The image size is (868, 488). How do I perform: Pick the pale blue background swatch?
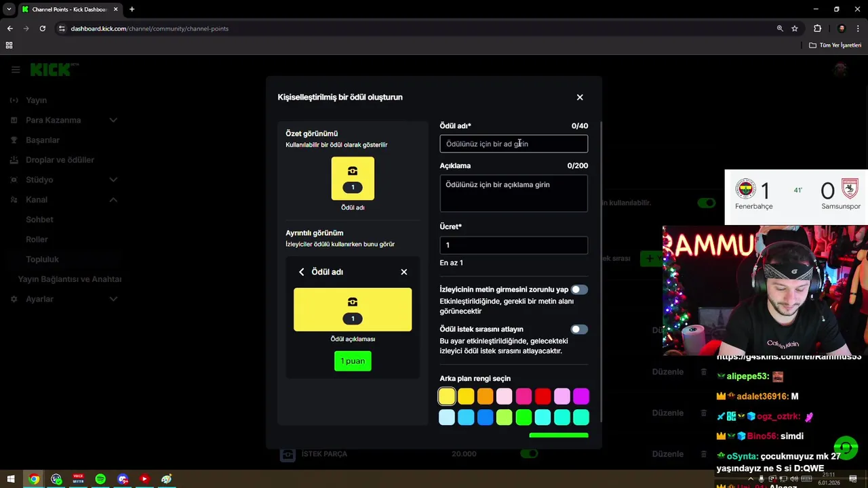click(x=447, y=417)
